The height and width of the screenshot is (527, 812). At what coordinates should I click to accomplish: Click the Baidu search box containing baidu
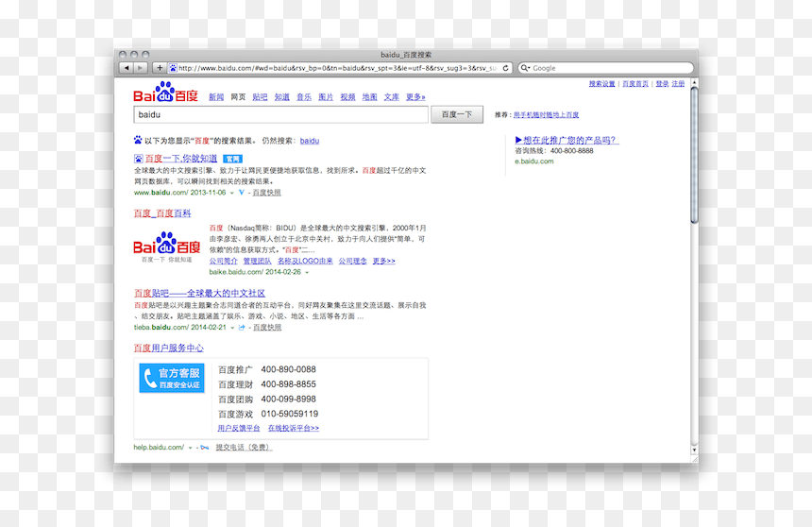280,114
